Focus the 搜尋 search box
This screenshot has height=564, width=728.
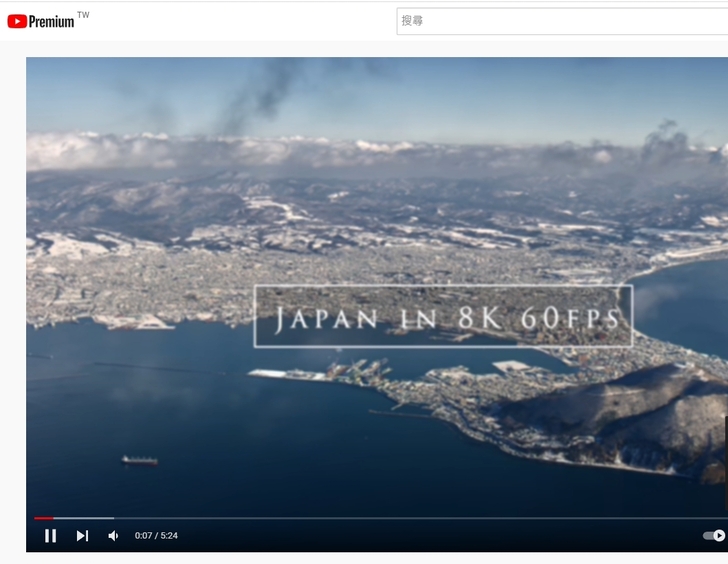click(x=560, y=21)
